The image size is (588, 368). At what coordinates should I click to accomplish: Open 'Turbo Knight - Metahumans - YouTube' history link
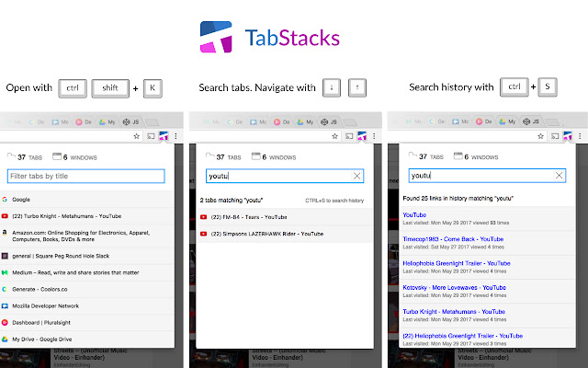(454, 311)
